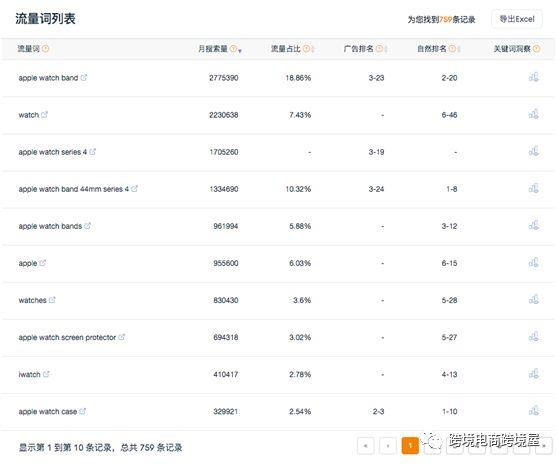The image size is (557, 465).
Task: Open keyword insight icon for apple watch screen protector
Action: (534, 336)
